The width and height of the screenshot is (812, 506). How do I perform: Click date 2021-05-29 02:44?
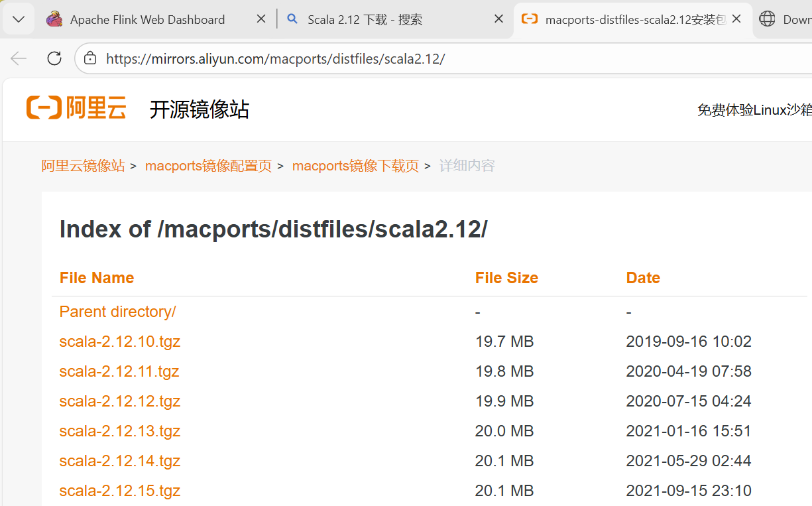click(x=689, y=461)
